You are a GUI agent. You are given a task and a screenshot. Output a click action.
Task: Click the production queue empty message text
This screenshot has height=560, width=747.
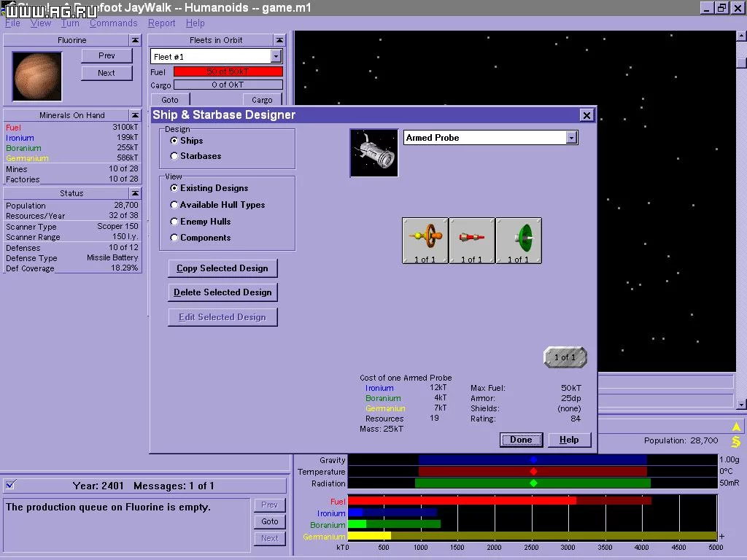click(108, 507)
